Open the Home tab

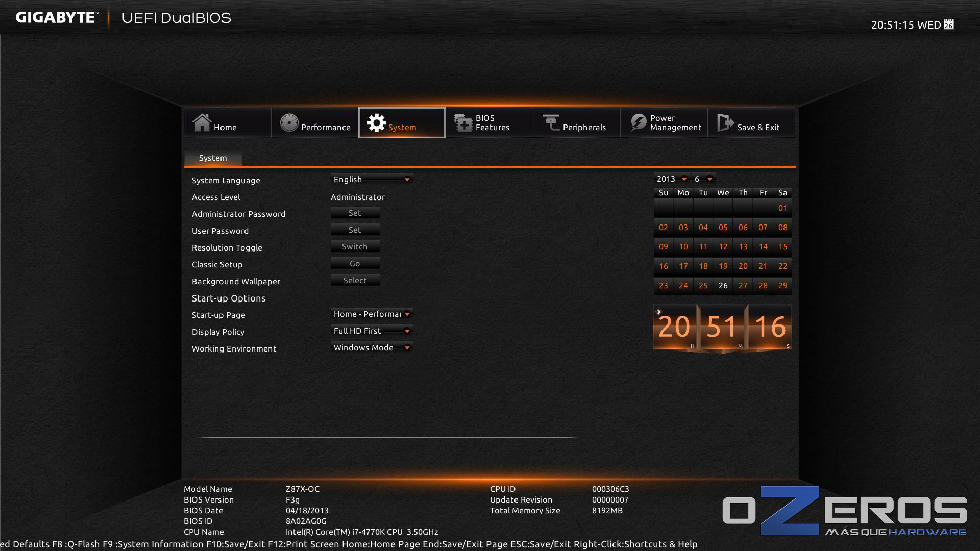[227, 122]
